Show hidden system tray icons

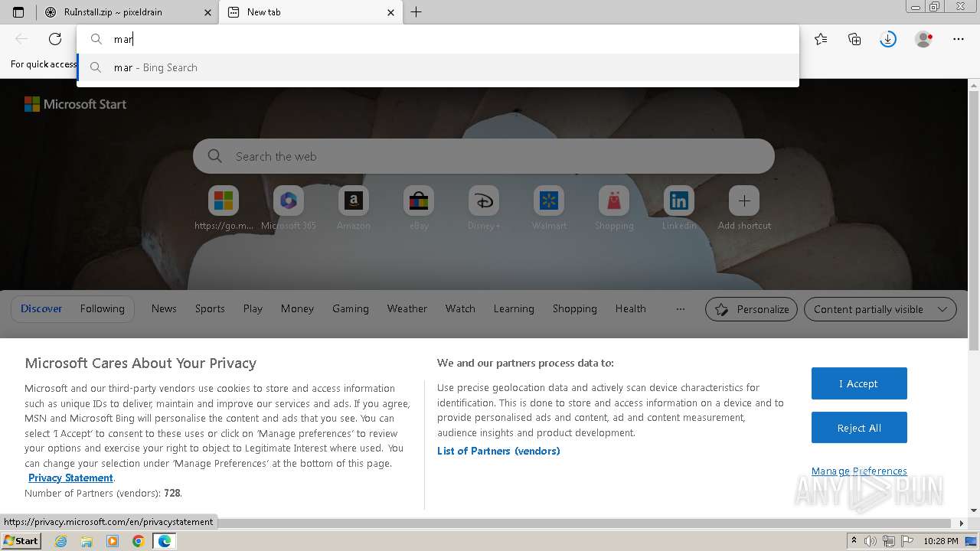854,541
